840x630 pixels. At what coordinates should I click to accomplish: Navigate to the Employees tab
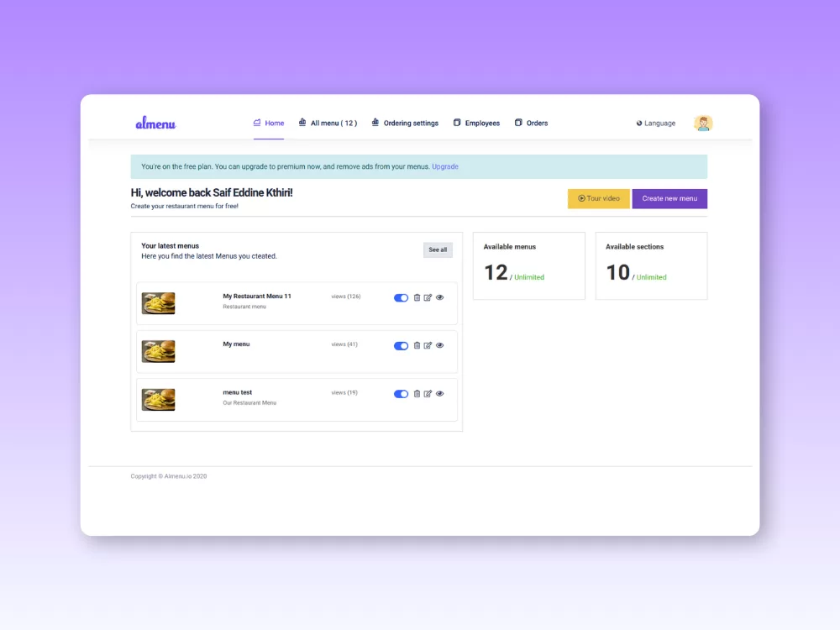[x=476, y=123]
